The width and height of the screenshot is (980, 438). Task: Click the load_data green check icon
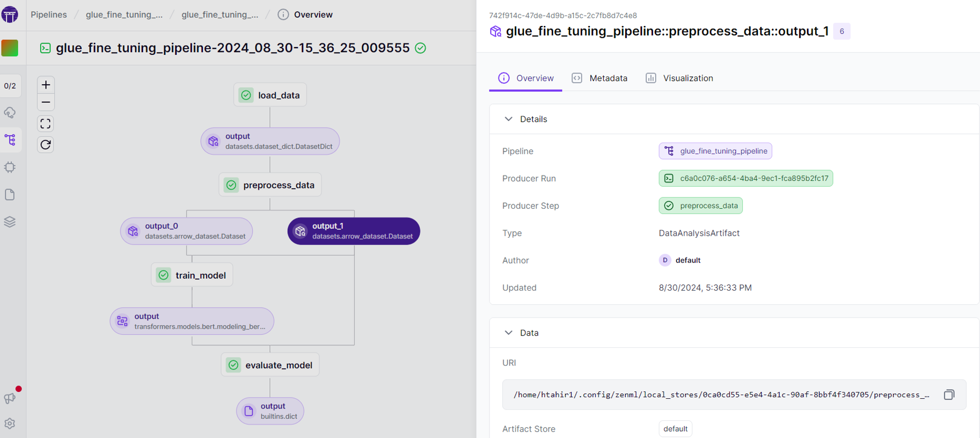point(246,95)
